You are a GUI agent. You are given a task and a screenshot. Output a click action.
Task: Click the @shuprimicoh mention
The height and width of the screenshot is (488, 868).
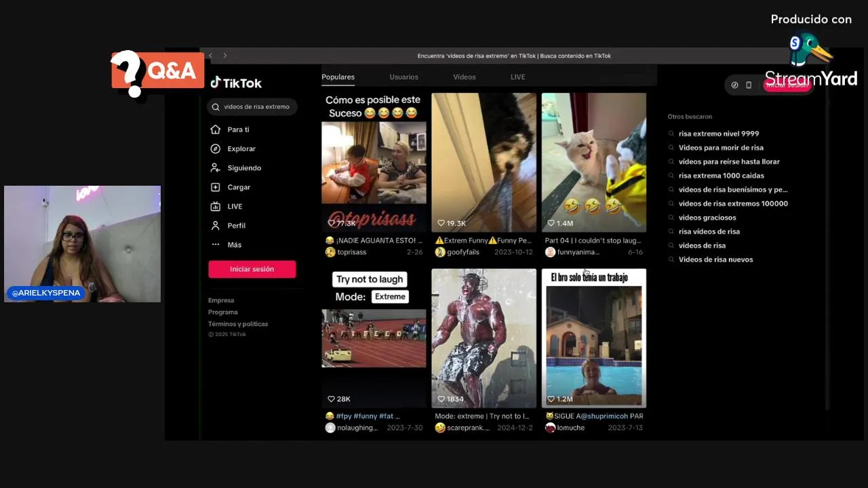click(x=605, y=416)
